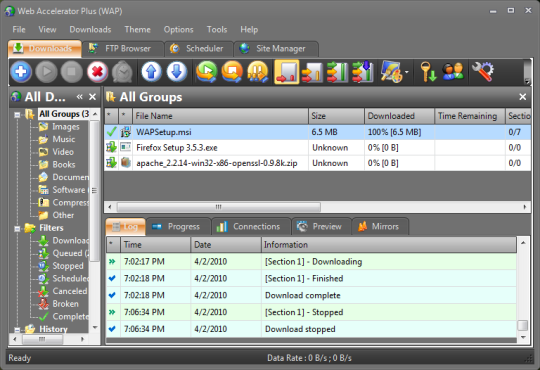Select the two-bar sections download icon
Image resolution: width=540 pixels, height=370 pixels.
[x=312, y=72]
